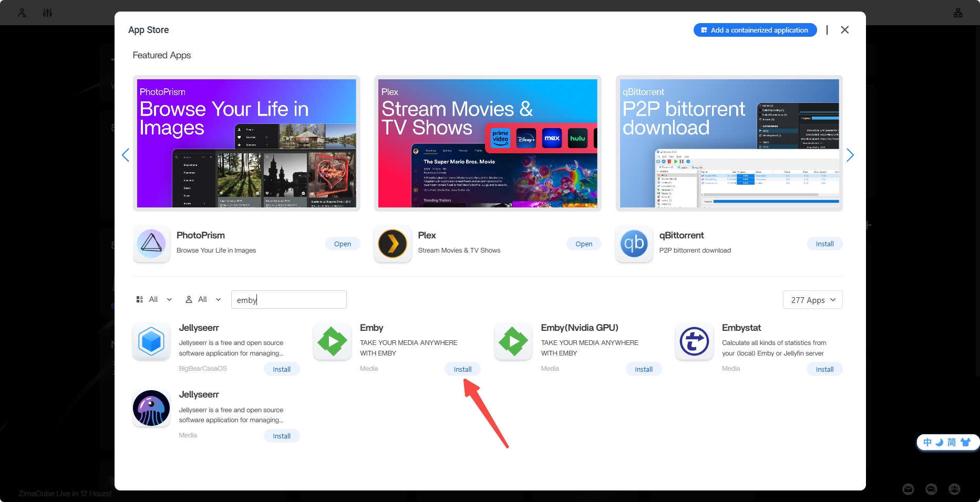This screenshot has width=980, height=502.
Task: Click the category grid icon beside All
Action: coord(140,299)
